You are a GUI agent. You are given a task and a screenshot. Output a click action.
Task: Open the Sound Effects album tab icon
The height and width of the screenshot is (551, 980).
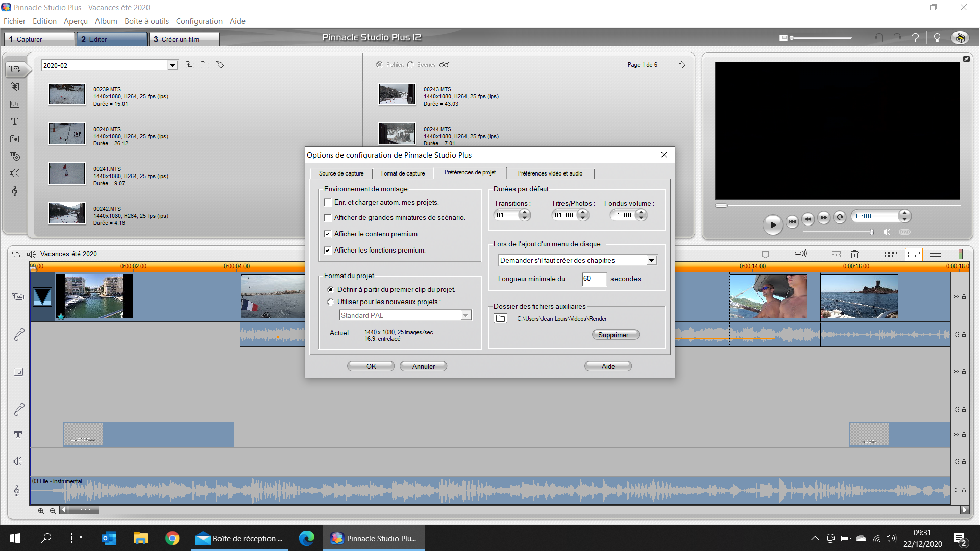(15, 173)
